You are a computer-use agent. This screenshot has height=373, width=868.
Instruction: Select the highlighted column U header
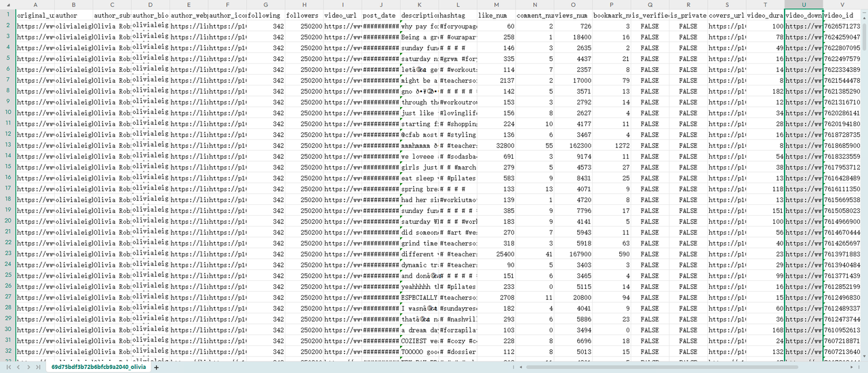(804, 5)
